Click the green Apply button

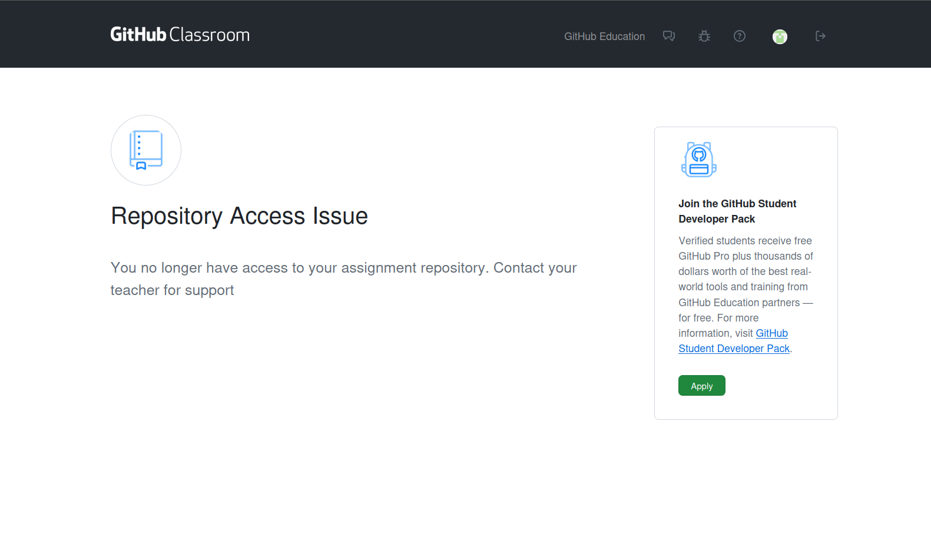tap(702, 386)
